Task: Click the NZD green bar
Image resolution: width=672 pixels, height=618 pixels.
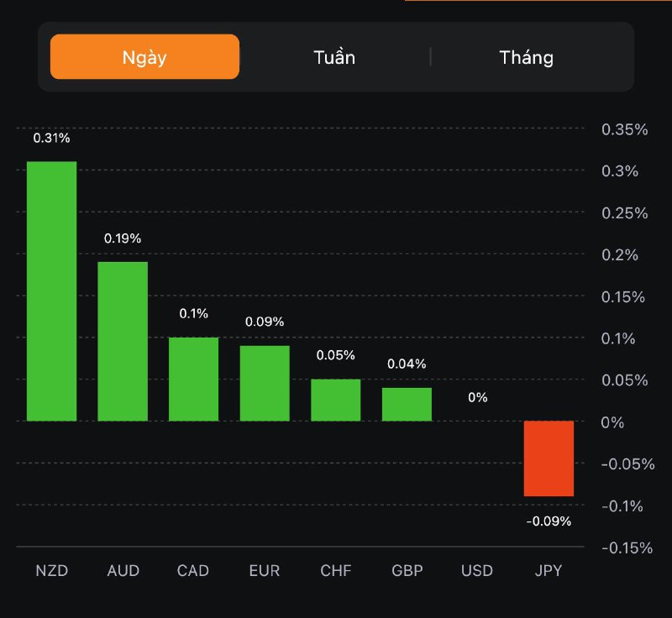Action: 51,291
